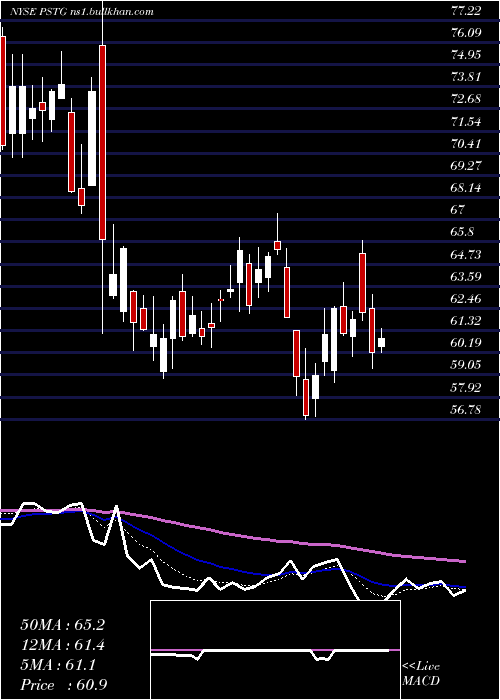
Task: Click the 72.68 price axis label
Action: [466, 99]
